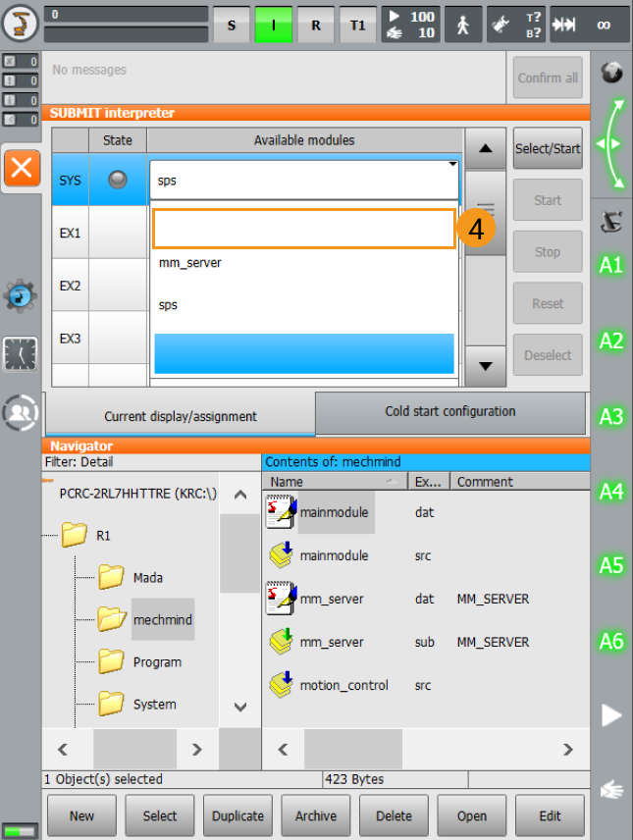Select the EX1 interpreter row

[71, 233]
